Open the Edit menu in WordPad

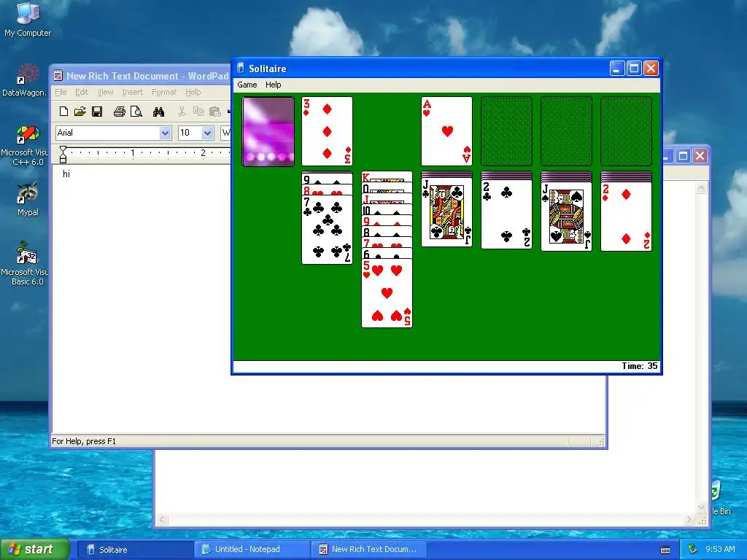coord(82,92)
